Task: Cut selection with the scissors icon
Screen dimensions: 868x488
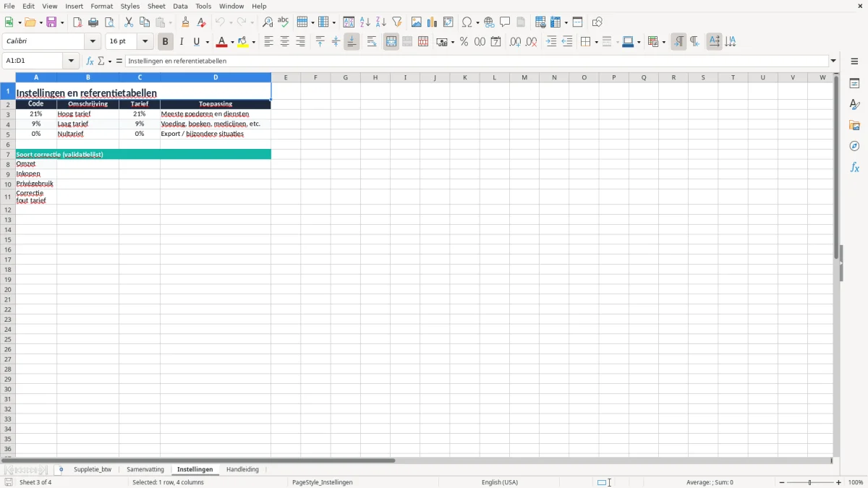Action: coord(129,22)
